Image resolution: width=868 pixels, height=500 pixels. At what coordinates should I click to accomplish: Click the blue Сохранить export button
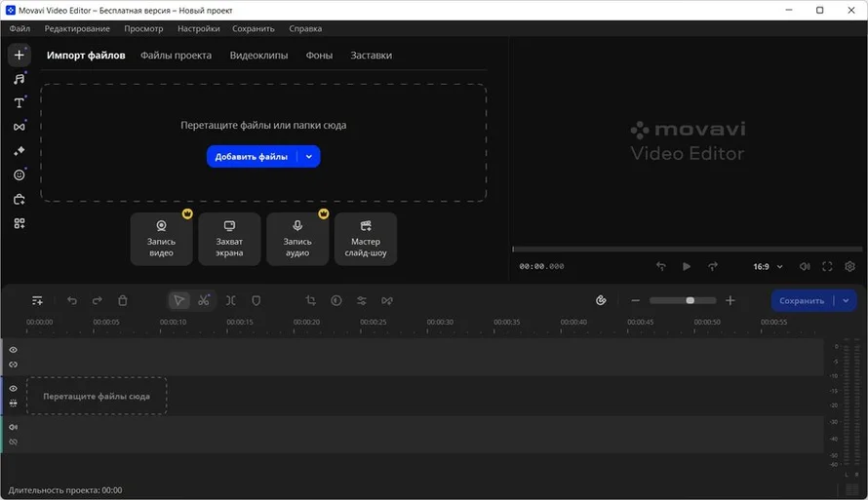pos(802,300)
